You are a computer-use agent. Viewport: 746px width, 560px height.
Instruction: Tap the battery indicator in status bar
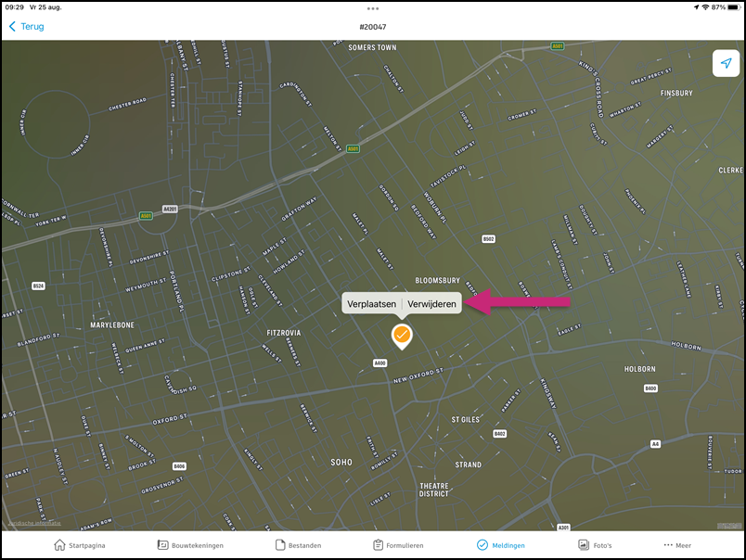click(x=734, y=7)
